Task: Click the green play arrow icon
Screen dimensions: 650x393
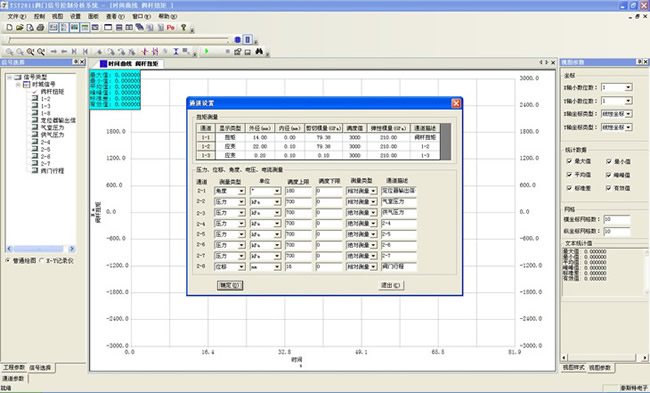Action: (x=206, y=51)
